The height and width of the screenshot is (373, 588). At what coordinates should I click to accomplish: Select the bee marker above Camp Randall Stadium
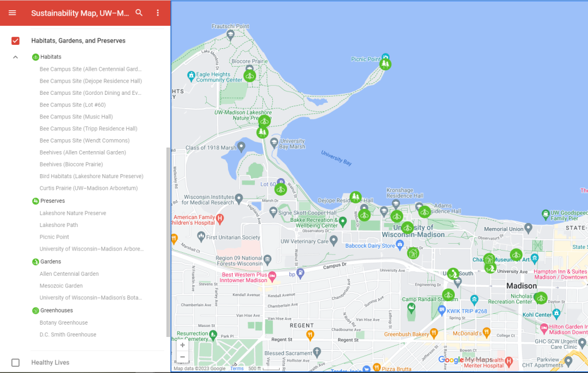[x=448, y=295]
